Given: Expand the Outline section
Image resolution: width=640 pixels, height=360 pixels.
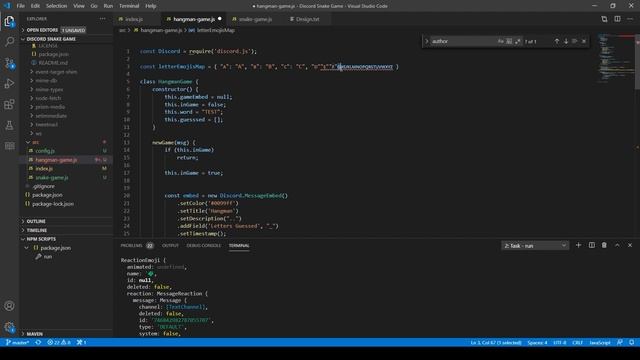Looking at the screenshot, I should (x=66, y=221).
